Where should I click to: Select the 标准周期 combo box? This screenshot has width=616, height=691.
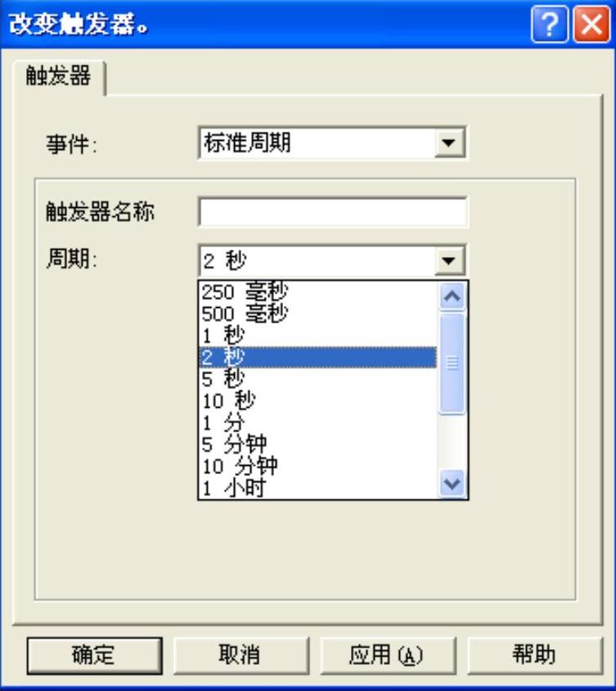pos(332,142)
